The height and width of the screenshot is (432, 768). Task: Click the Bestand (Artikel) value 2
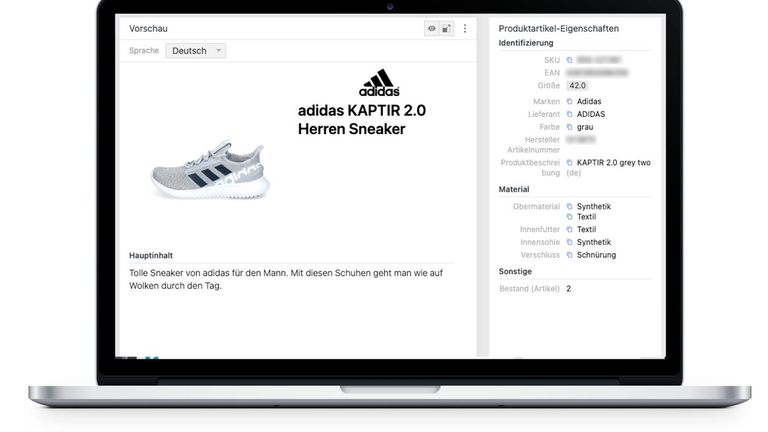click(569, 289)
